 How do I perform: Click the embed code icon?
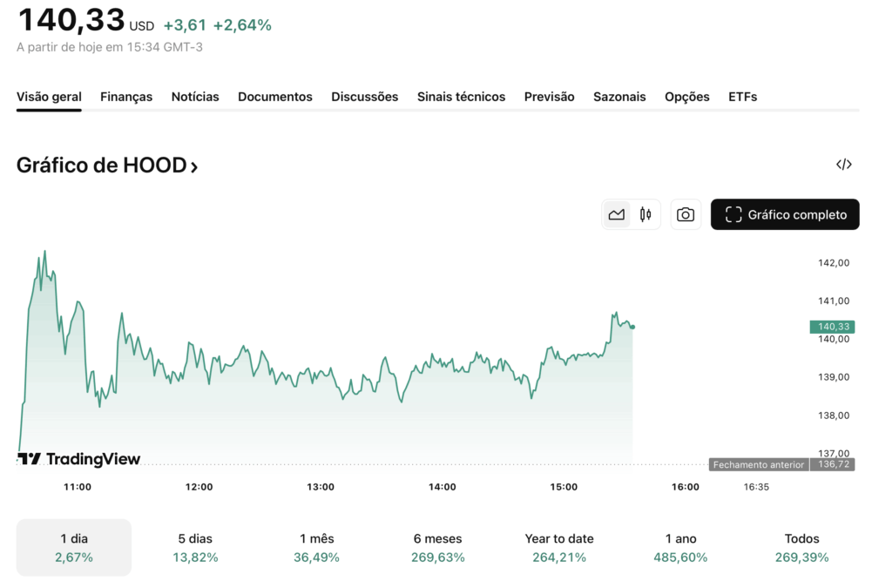[843, 165]
